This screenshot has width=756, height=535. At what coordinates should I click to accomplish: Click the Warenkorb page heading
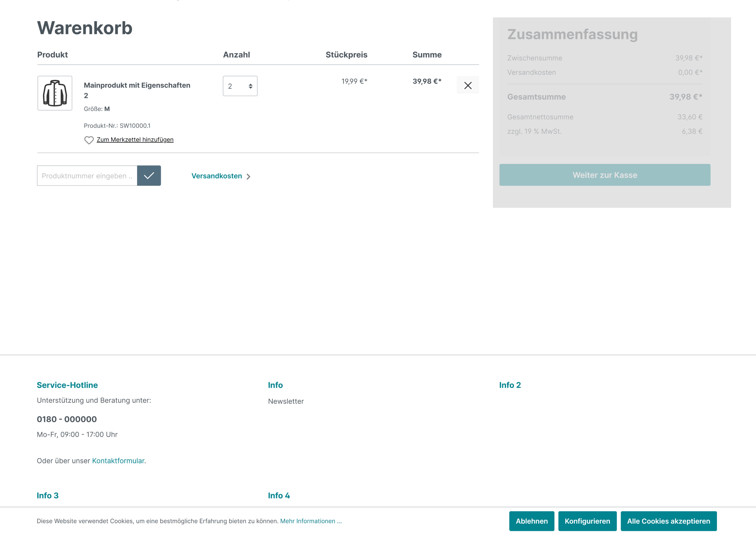pyautogui.click(x=85, y=28)
